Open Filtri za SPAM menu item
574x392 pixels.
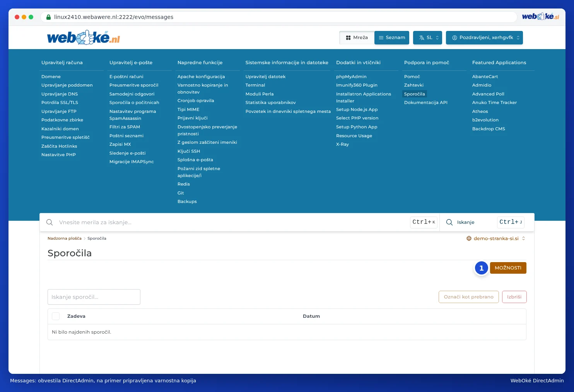pos(125,127)
